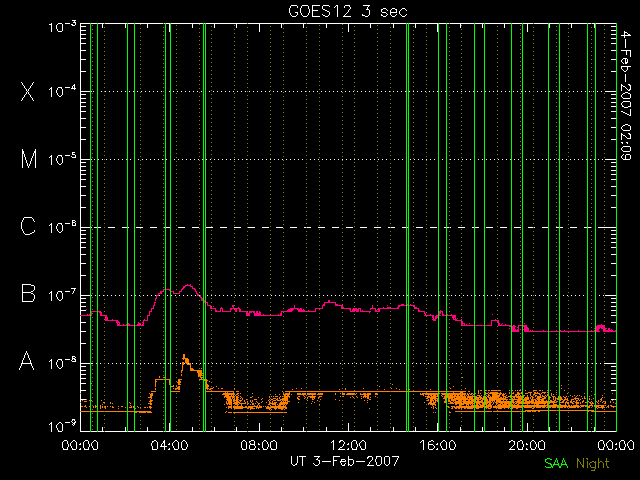The image size is (640, 480).
Task: Click the 10^-4 y-axis tick label
Action: 62,91
